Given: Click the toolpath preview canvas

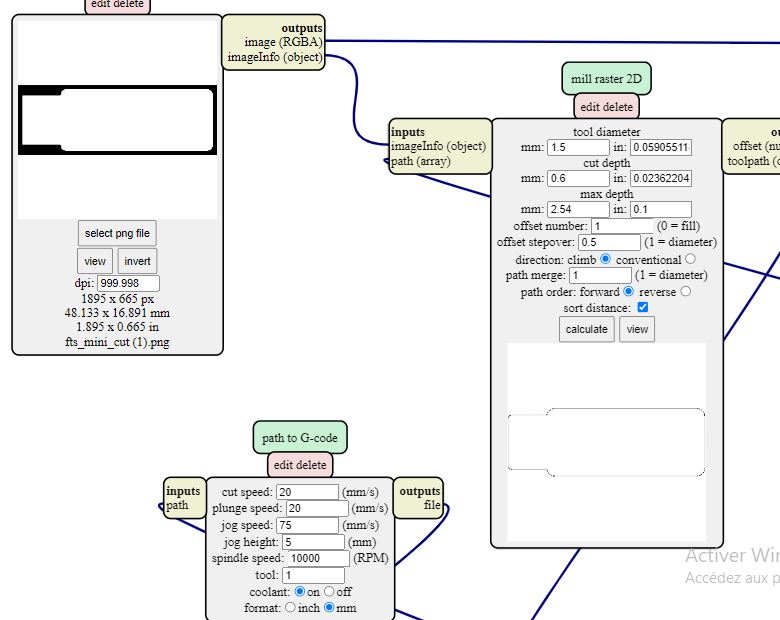Looking at the screenshot, I should pos(606,442).
